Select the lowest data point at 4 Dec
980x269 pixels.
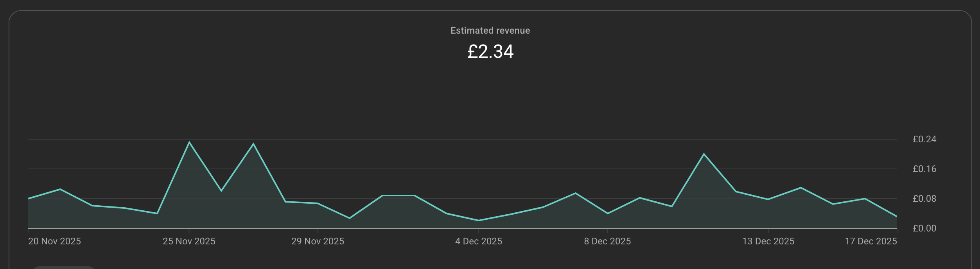click(x=479, y=221)
